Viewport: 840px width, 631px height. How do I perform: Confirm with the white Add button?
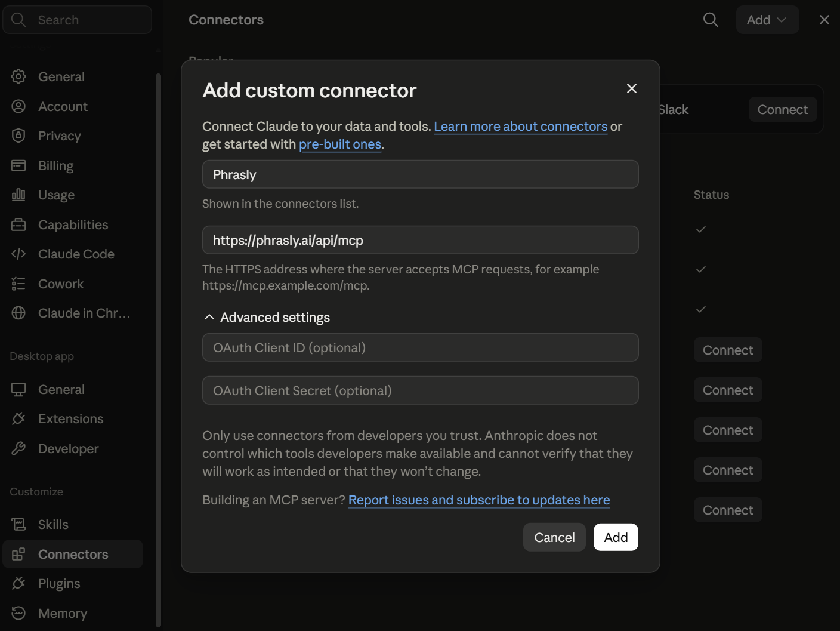(x=616, y=537)
